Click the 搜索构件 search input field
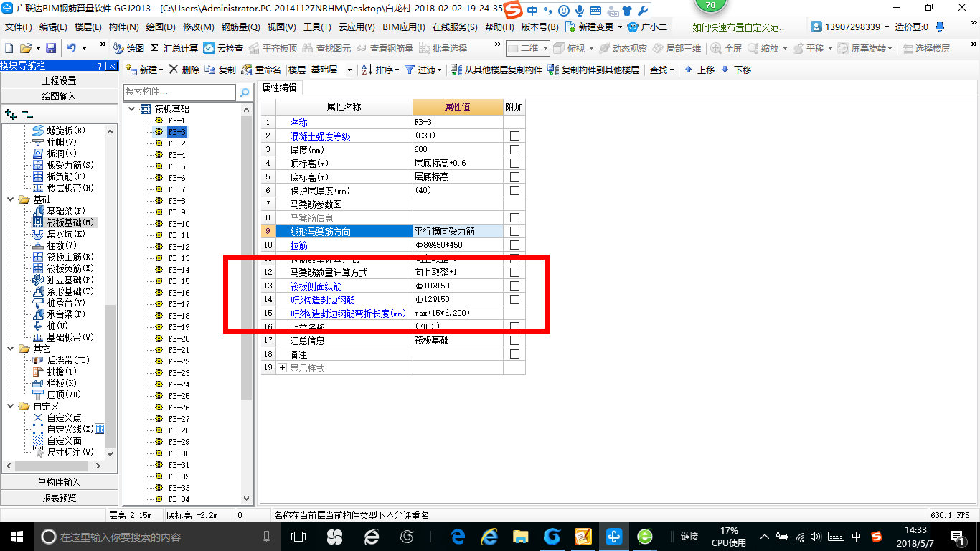 [x=179, y=92]
